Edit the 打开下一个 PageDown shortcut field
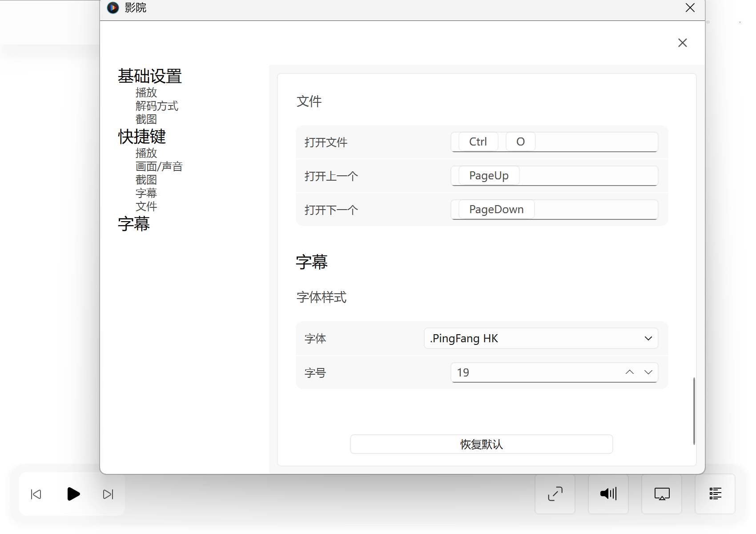 555,210
